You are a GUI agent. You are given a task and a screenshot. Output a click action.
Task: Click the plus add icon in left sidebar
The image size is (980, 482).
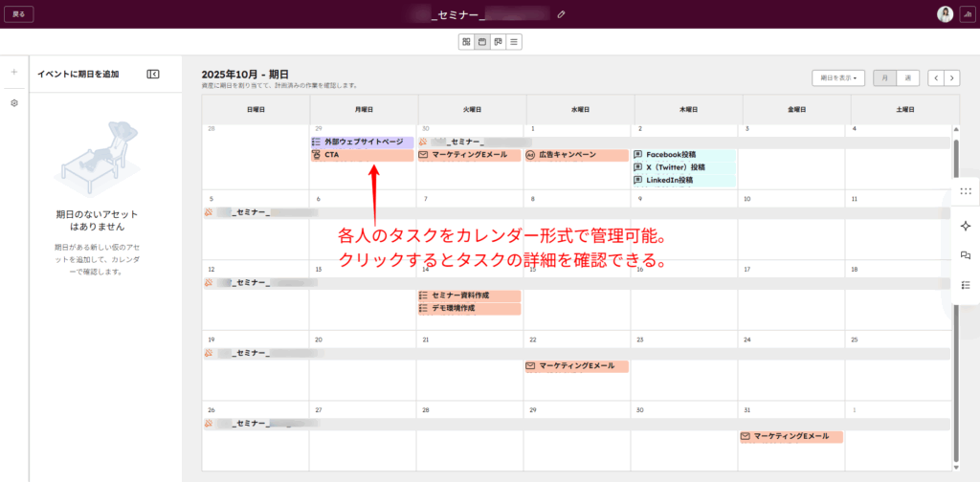click(14, 72)
